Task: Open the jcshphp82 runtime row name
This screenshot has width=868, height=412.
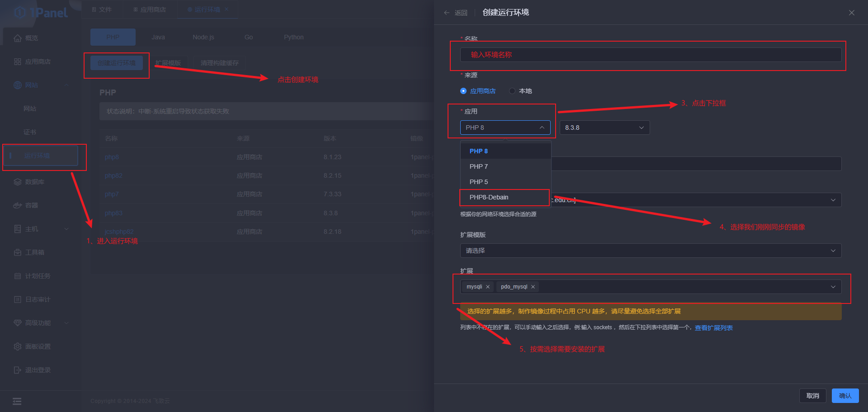Action: (x=119, y=232)
